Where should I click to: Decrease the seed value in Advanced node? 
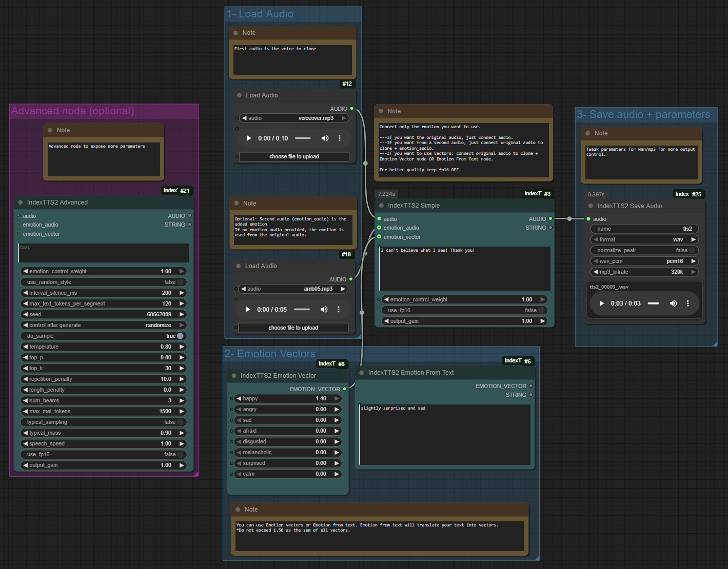25,315
